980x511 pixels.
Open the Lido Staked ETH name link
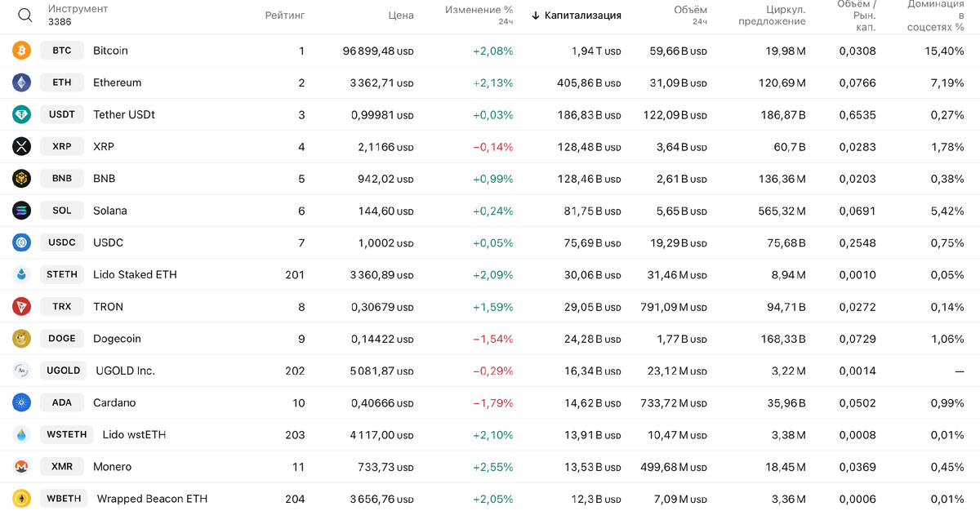click(x=135, y=274)
